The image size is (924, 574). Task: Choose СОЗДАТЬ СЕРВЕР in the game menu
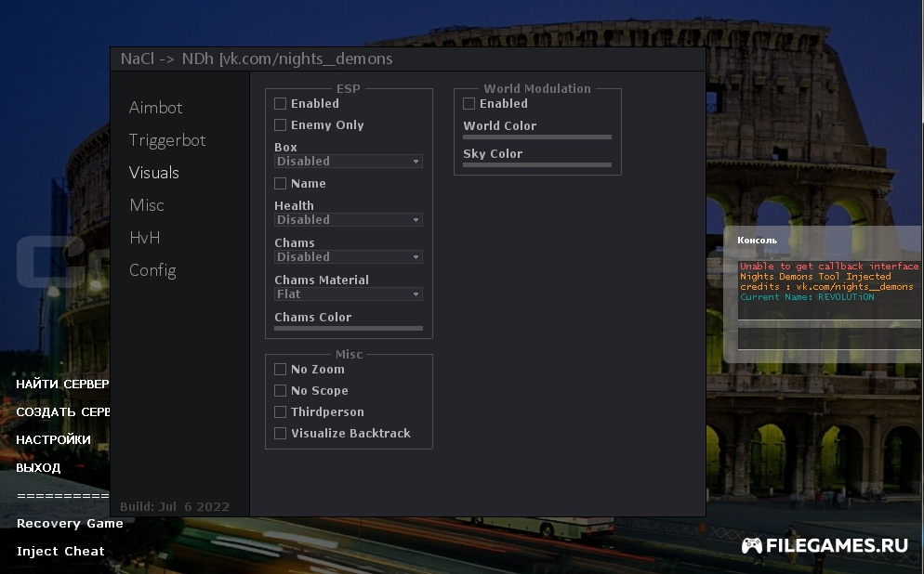(62, 411)
